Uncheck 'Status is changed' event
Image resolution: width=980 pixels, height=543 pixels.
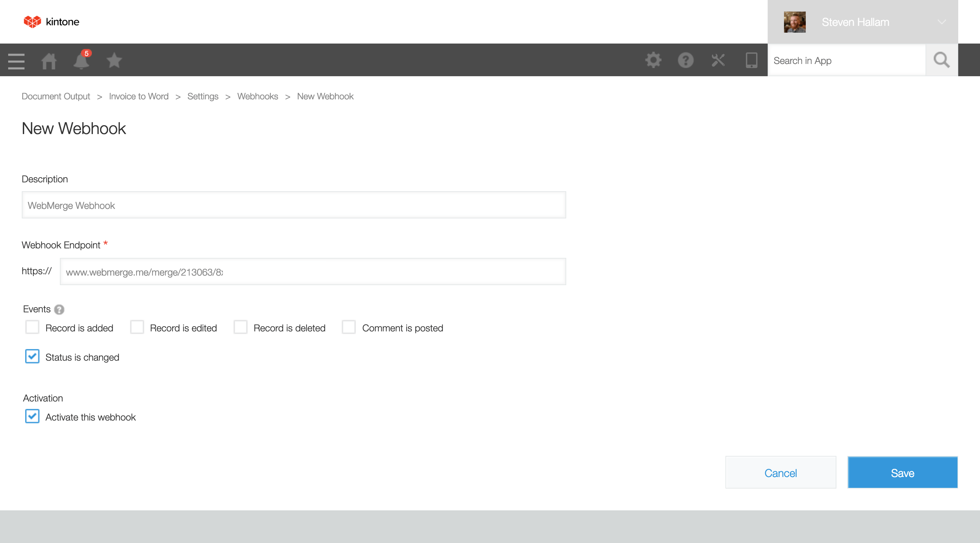pyautogui.click(x=32, y=356)
